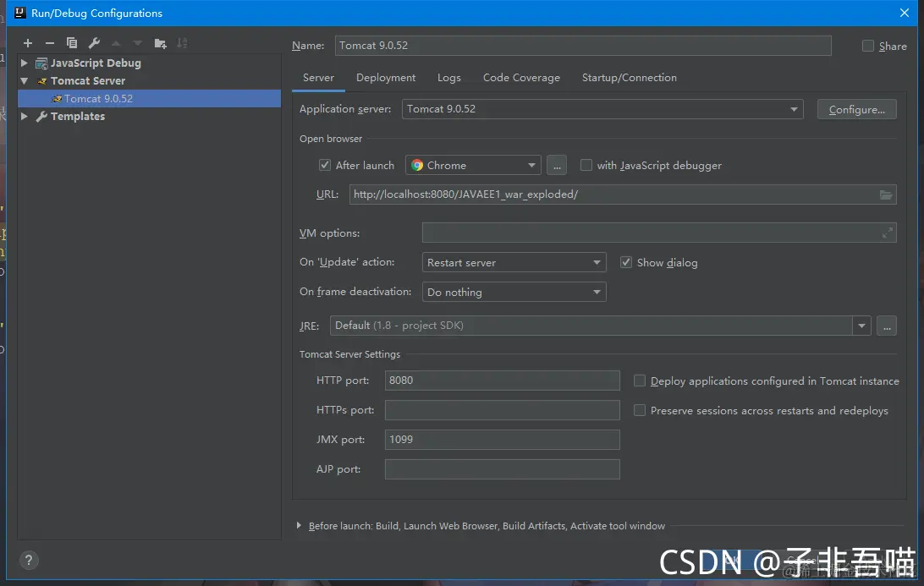Move configuration down arrow
This screenshot has width=924, height=586.
(138, 43)
